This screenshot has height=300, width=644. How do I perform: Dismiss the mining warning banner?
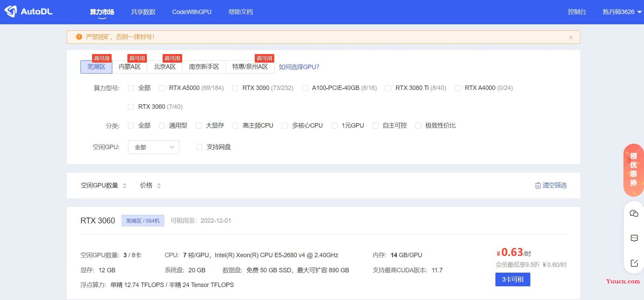coord(571,37)
